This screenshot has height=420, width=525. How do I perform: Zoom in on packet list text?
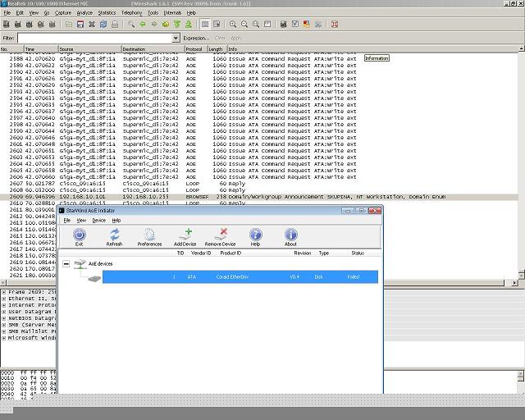coord(233,24)
